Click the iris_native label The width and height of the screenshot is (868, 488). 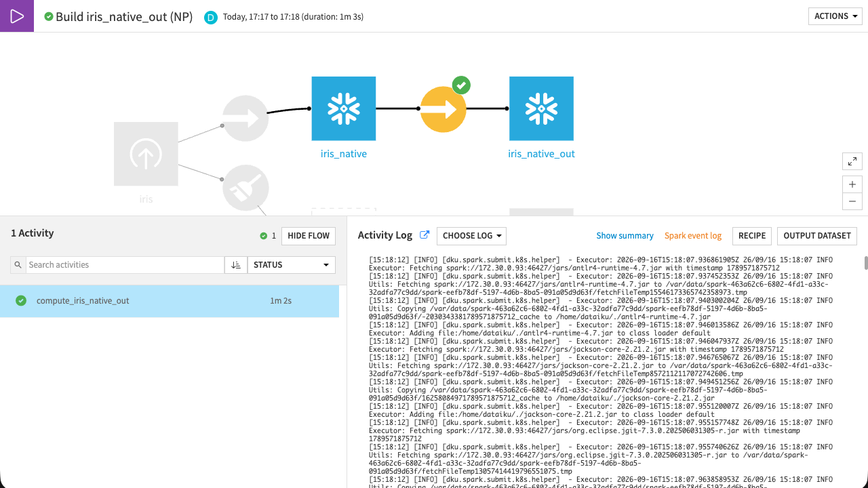(x=344, y=154)
